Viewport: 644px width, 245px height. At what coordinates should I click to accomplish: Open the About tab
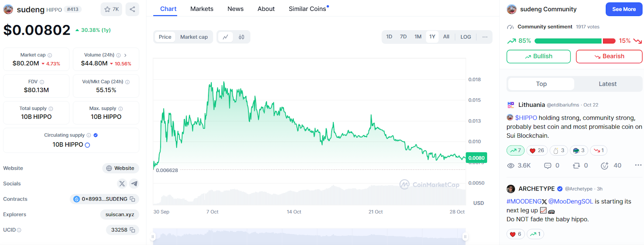click(266, 9)
